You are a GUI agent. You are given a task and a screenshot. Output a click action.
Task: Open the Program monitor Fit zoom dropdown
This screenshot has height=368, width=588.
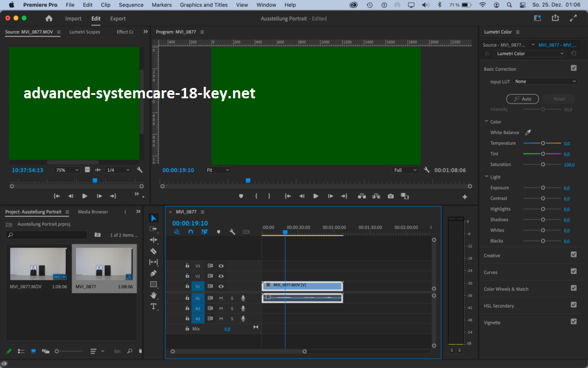point(218,170)
